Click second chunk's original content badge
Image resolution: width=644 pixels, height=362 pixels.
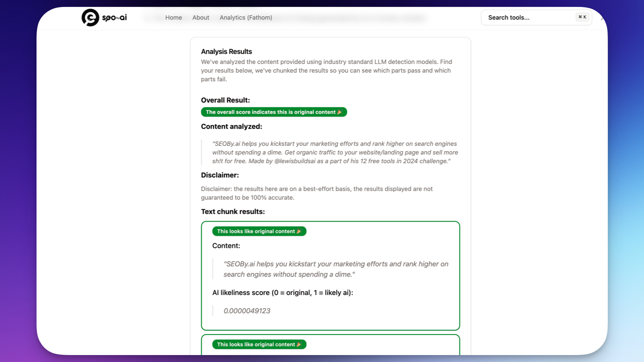point(259,344)
